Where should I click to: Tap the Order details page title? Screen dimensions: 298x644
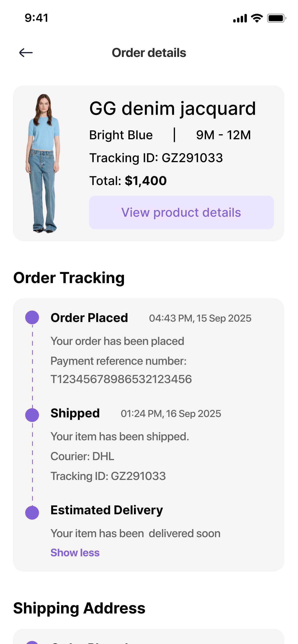tap(149, 53)
